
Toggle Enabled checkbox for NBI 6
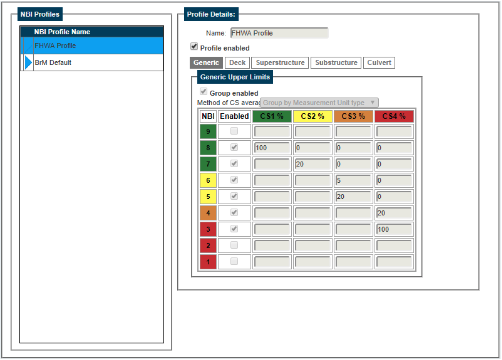point(234,180)
